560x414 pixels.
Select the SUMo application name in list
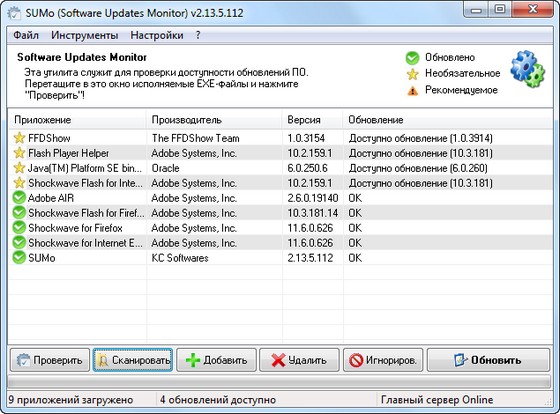coord(41,258)
